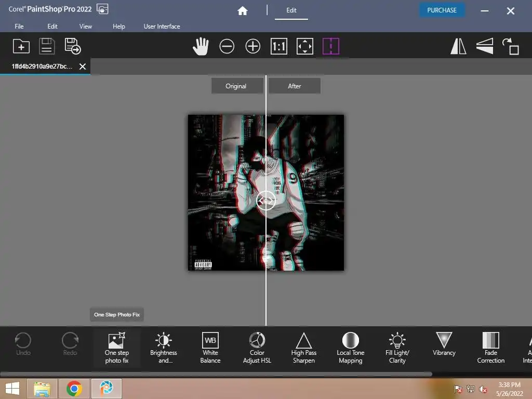Switch to the Edit tab
This screenshot has height=399, width=532.
[291, 10]
